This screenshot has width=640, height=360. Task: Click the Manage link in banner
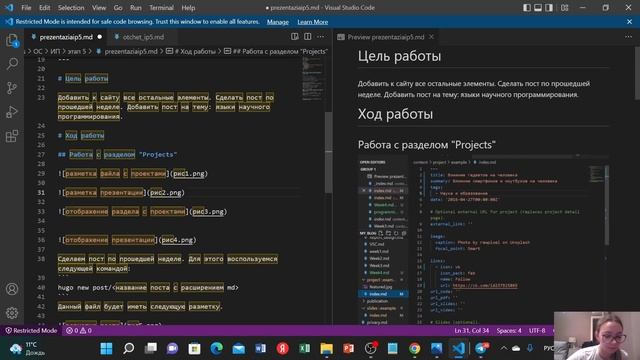click(278, 22)
